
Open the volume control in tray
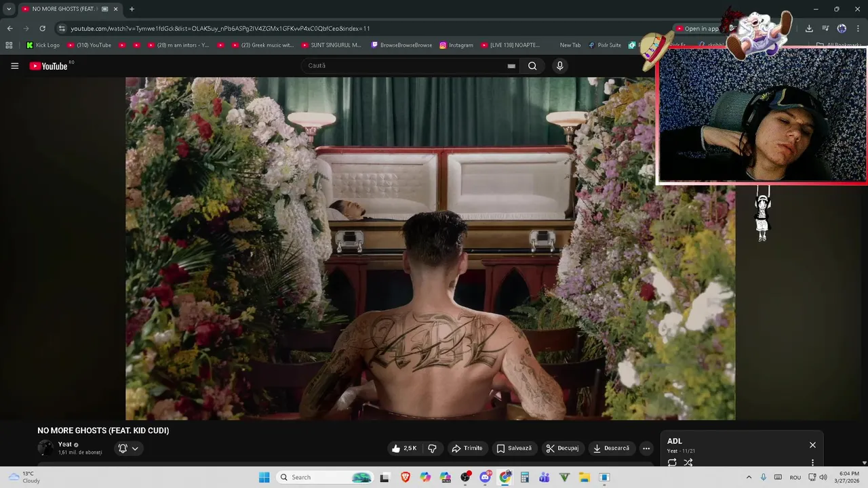click(823, 477)
